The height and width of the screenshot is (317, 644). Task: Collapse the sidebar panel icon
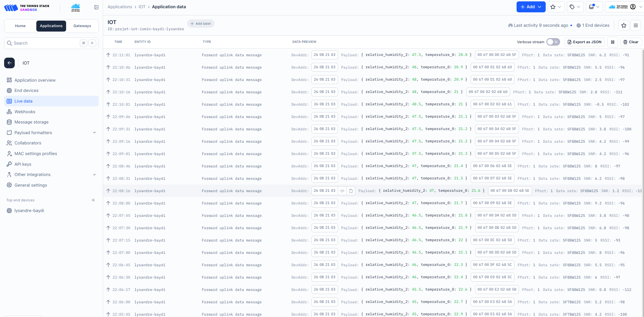click(96, 7)
